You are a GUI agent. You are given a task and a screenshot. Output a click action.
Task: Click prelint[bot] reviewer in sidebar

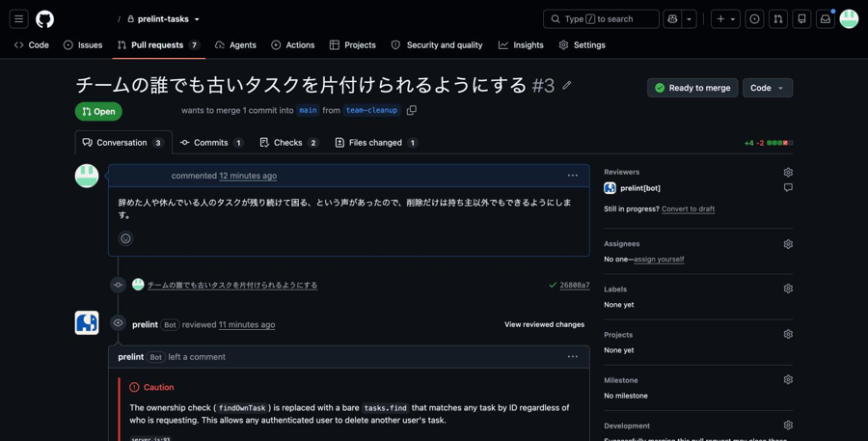640,188
